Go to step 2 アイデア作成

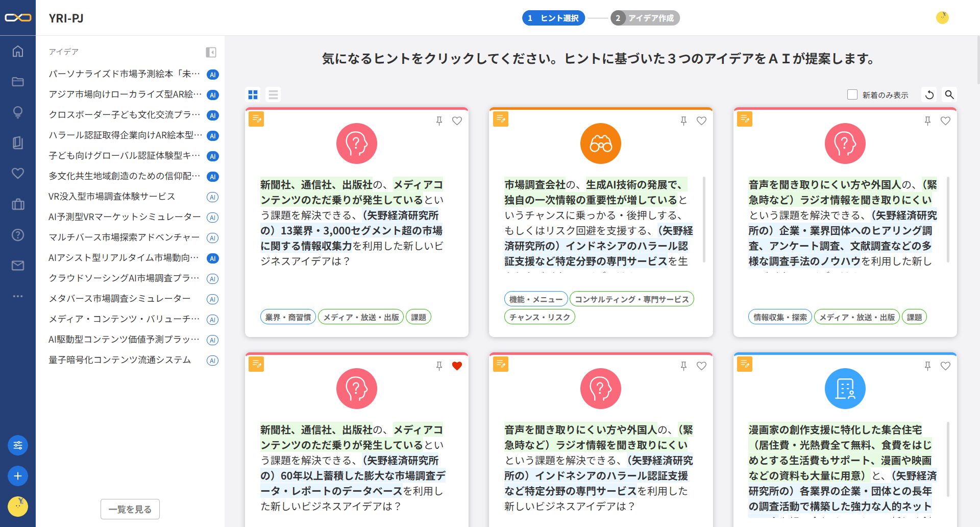click(645, 18)
